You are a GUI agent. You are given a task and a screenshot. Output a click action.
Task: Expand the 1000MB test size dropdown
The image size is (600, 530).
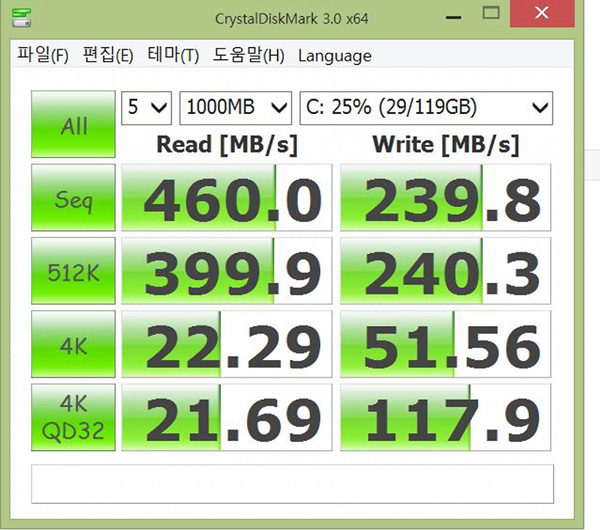[236, 108]
